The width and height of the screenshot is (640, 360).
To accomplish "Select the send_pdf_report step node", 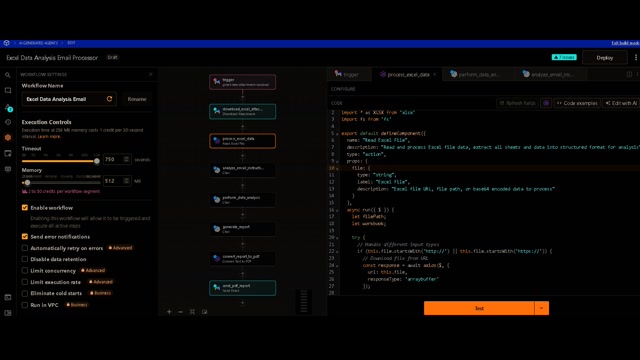I will click(x=242, y=288).
